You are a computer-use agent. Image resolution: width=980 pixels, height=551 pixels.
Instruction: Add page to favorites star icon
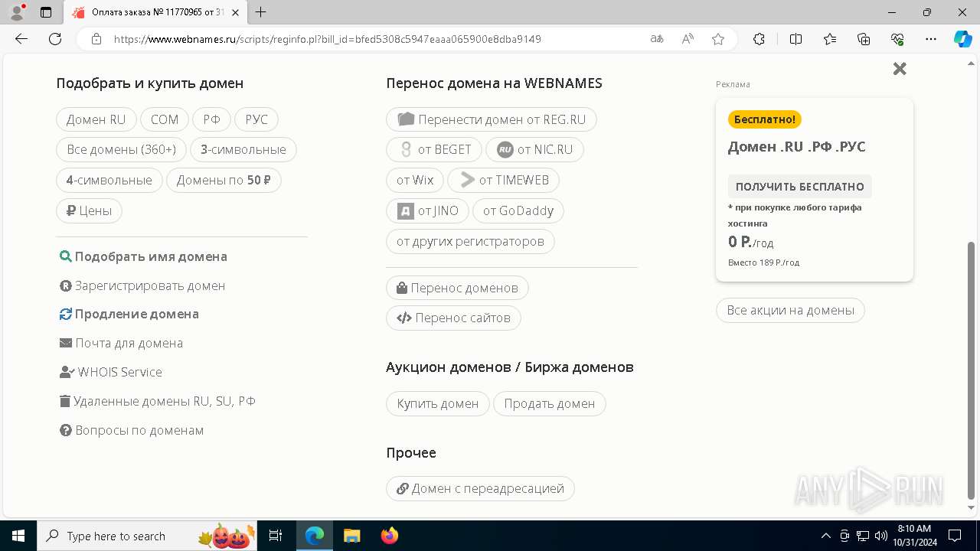[718, 39]
